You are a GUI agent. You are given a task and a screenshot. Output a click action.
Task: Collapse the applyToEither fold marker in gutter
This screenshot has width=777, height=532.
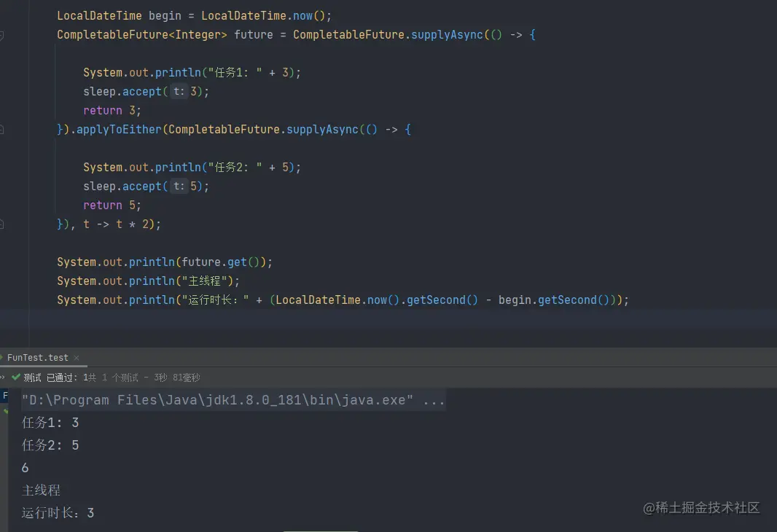(1, 130)
